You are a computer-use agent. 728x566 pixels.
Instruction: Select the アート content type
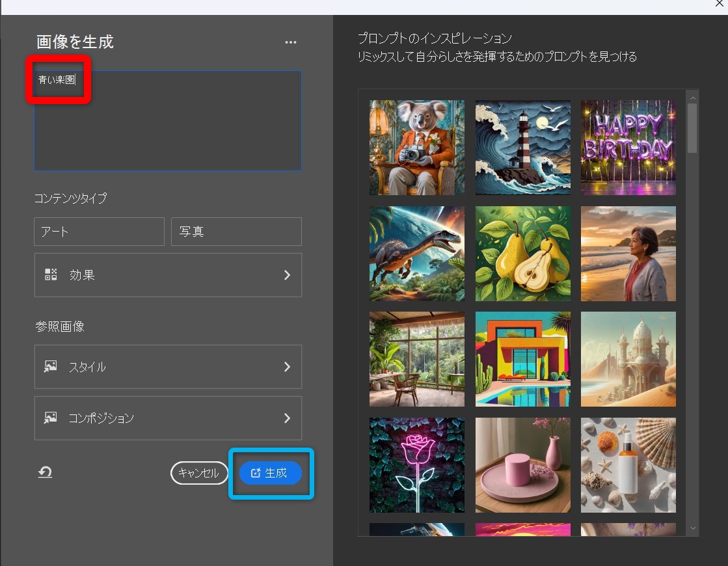[100, 231]
